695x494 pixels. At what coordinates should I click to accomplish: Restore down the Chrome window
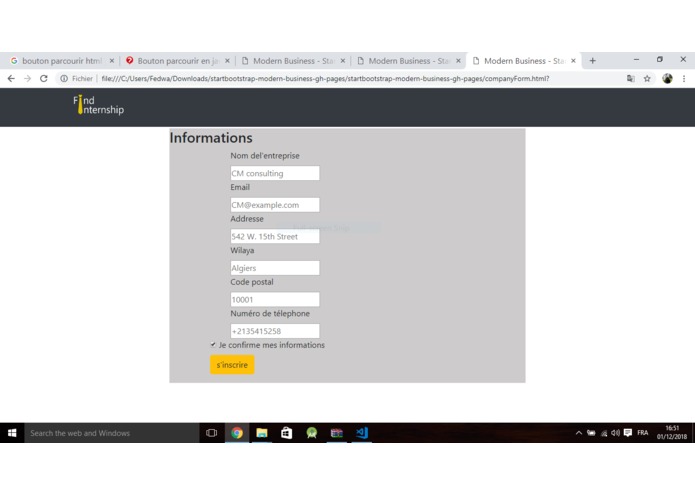click(660, 59)
